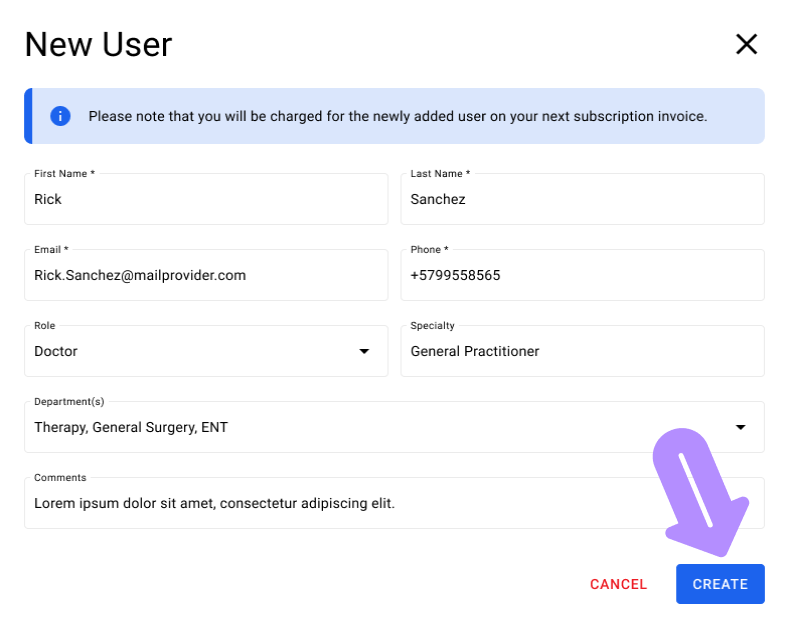
Task: Close the New User dialog
Action: (746, 44)
